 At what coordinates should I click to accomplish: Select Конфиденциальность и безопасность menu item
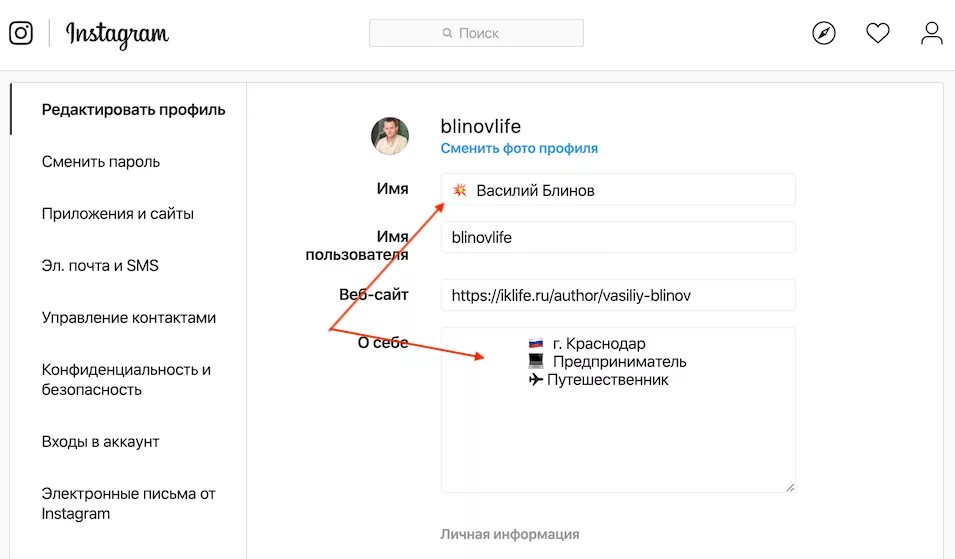pyautogui.click(x=126, y=380)
